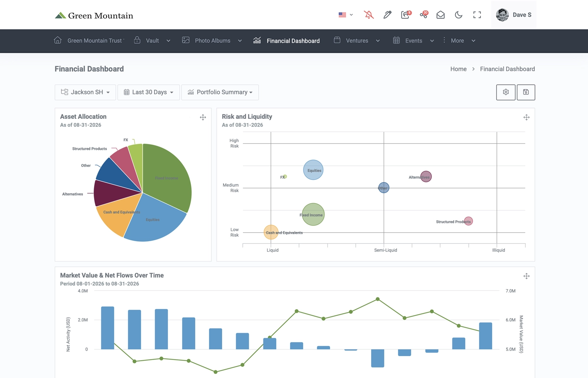588x378 pixels.
Task: Click the Risk and Liquidity move handle icon
Action: click(x=526, y=118)
